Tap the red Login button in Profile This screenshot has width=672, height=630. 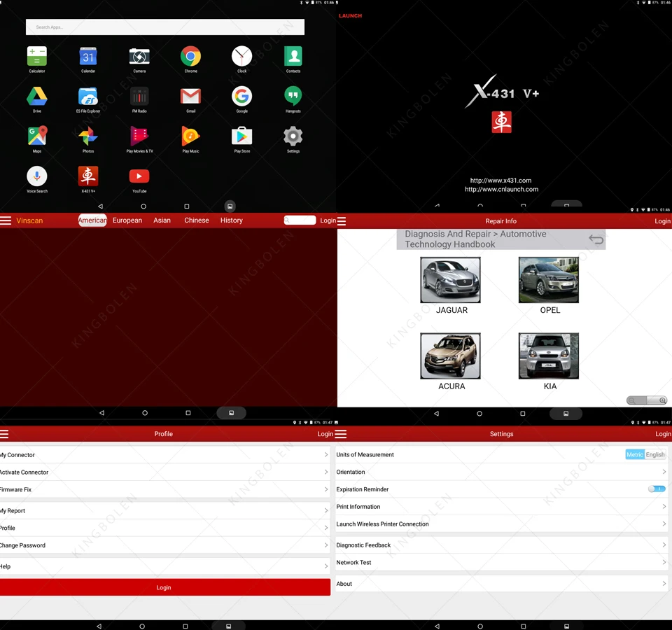(x=165, y=587)
